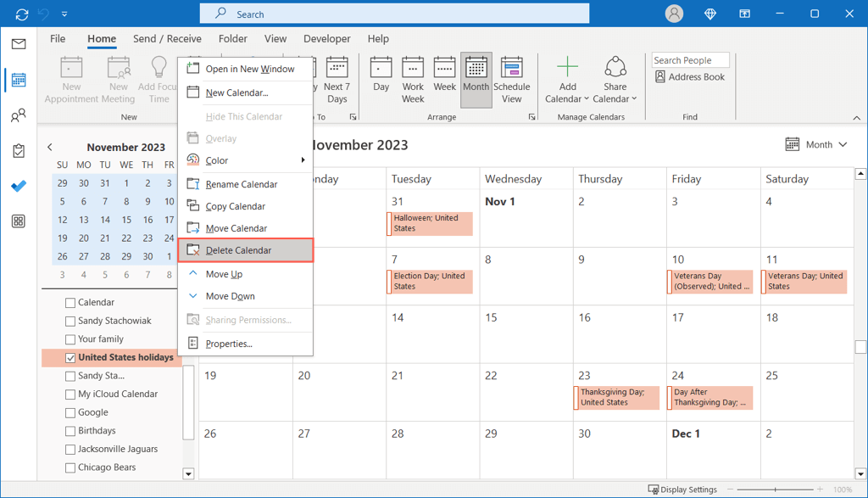
Task: Collapse the ribbon with the chevron
Action: (x=856, y=117)
